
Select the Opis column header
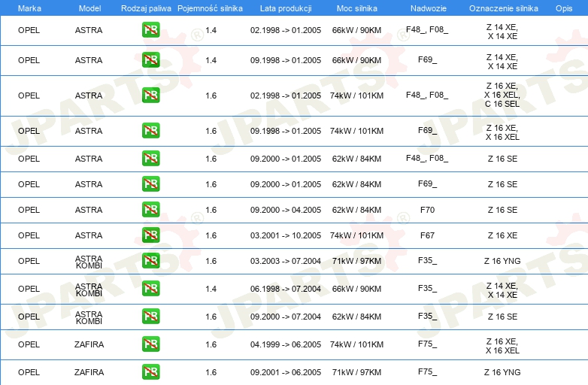tap(564, 8)
